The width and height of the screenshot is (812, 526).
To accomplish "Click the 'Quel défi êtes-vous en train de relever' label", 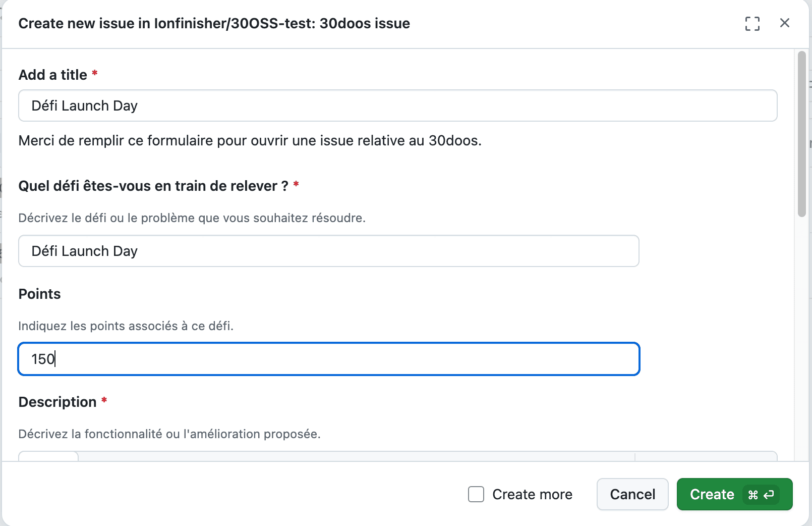I will click(153, 186).
